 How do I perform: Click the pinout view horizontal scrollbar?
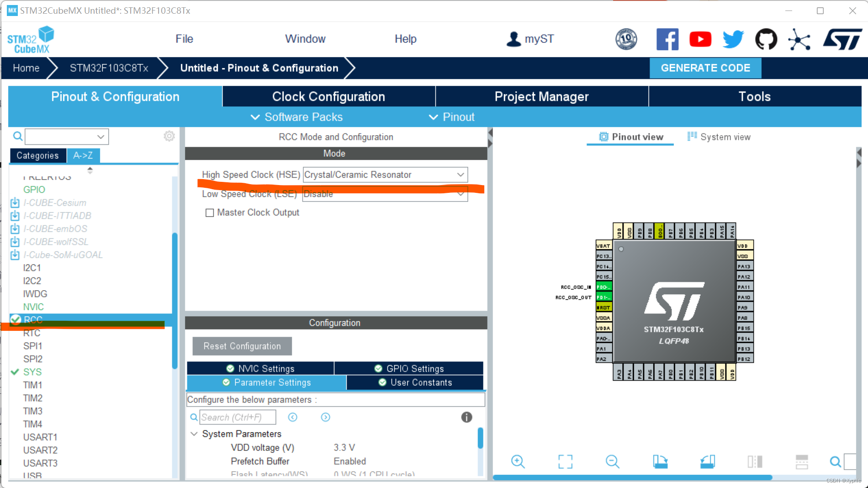(632, 477)
